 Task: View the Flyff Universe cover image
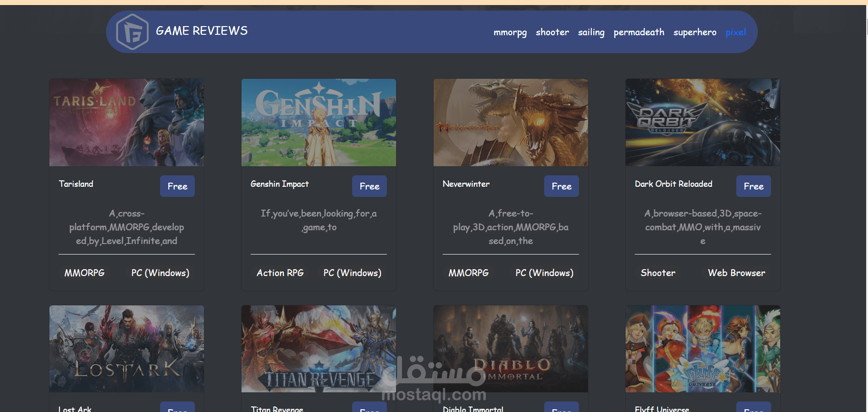(x=703, y=349)
